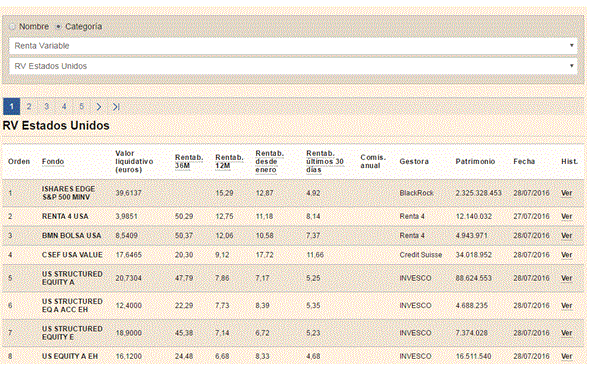Image resolution: width=596 pixels, height=384 pixels.
Task: Go to page 1 of results
Action: (x=11, y=106)
